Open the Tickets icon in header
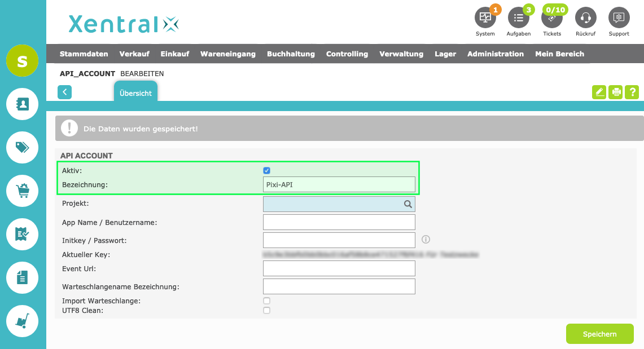The height and width of the screenshot is (349, 644). coord(552,17)
